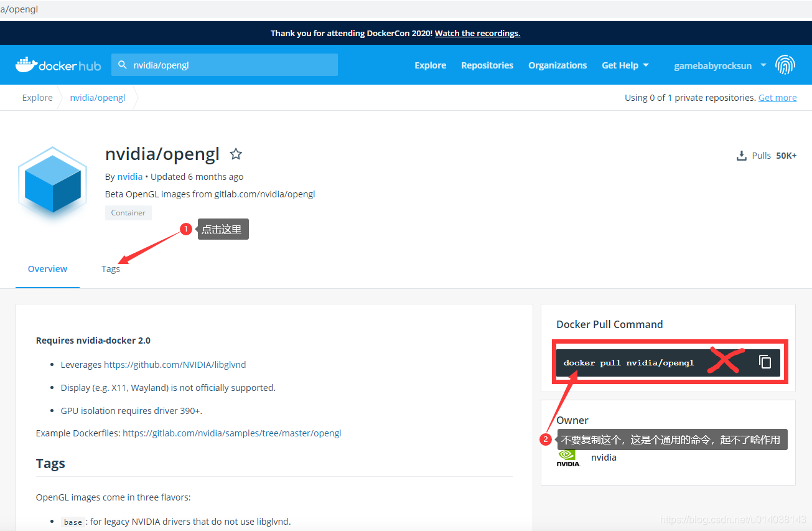
Task: Click the Updated 6 months ago text
Action: coord(197,177)
